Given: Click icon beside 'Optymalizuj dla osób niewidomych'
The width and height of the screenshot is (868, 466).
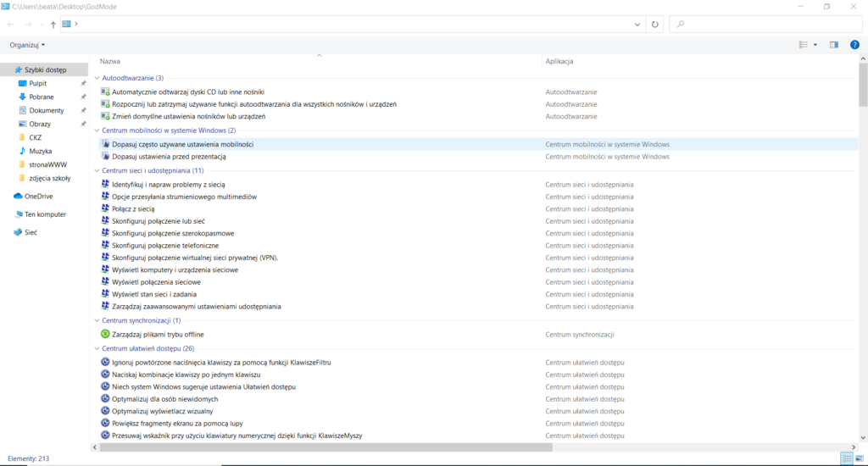Looking at the screenshot, I should coord(105,398).
